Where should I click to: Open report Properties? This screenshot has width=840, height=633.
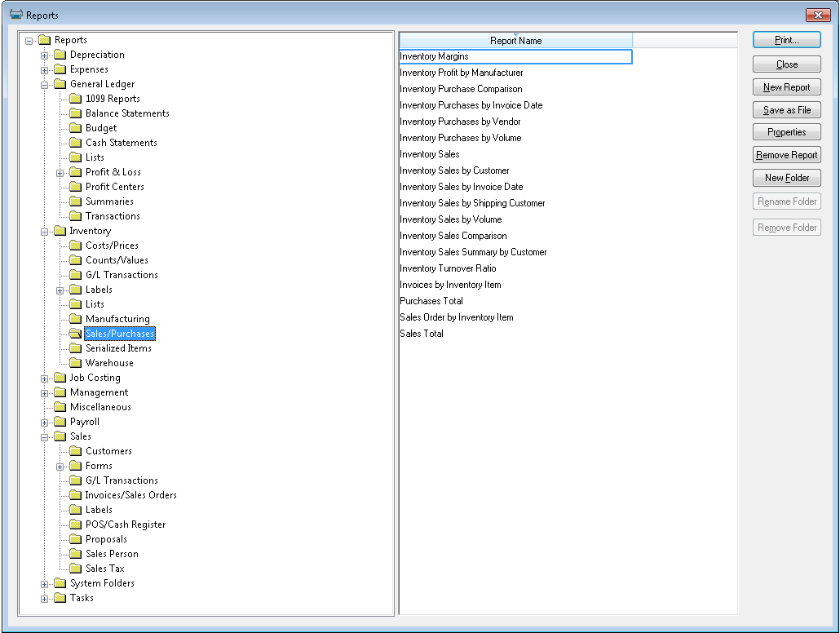coord(786,132)
